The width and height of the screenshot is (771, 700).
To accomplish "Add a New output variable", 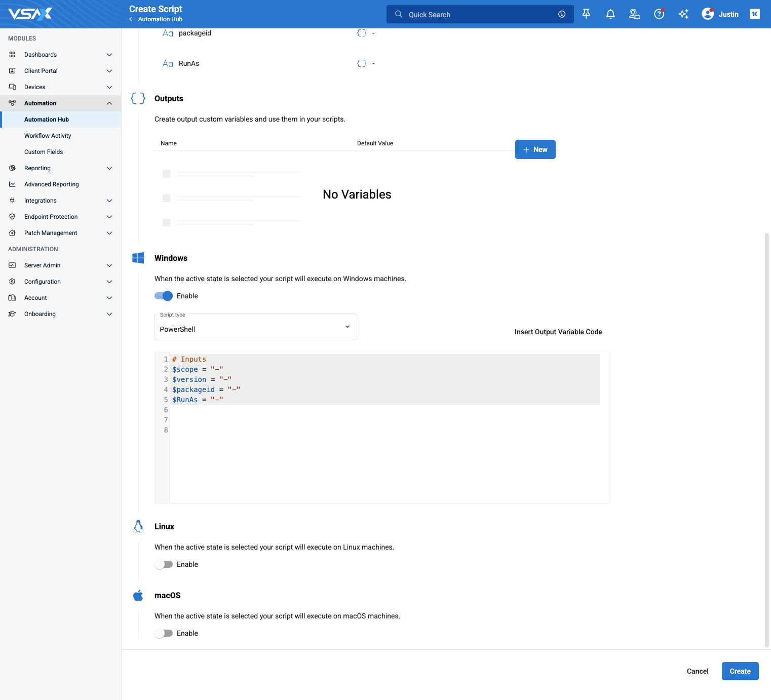I will 535,149.
